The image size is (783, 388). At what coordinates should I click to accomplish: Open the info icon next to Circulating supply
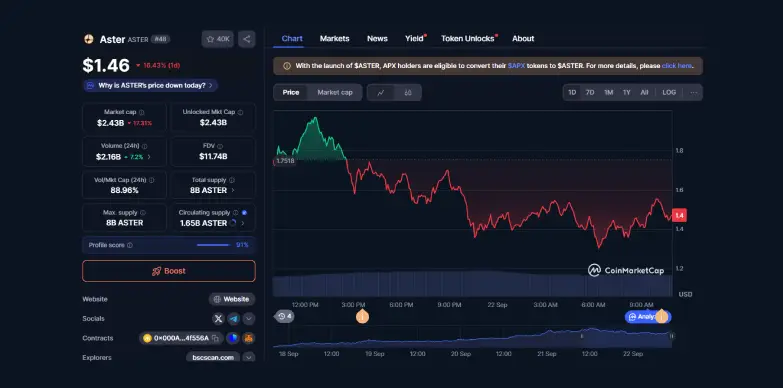pos(235,213)
